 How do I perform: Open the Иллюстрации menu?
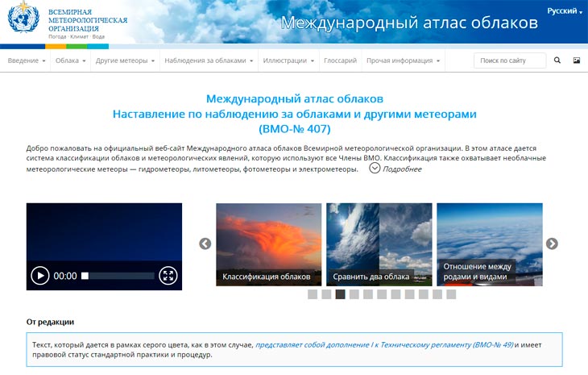pyautogui.click(x=288, y=60)
